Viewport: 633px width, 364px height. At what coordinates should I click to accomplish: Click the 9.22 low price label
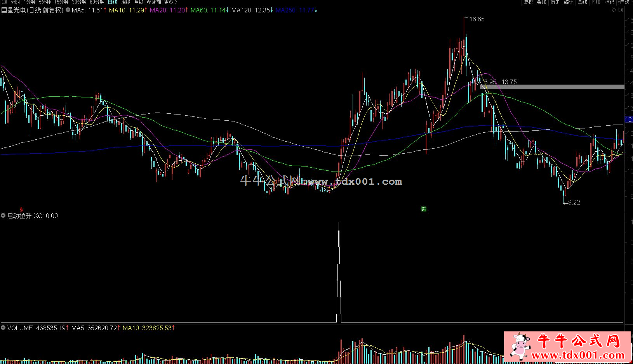click(x=574, y=202)
